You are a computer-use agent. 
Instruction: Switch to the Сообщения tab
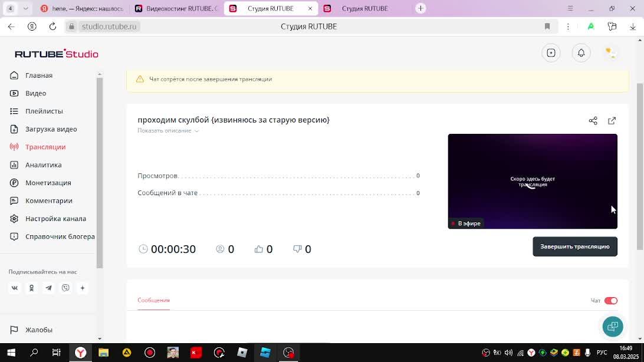153,301
